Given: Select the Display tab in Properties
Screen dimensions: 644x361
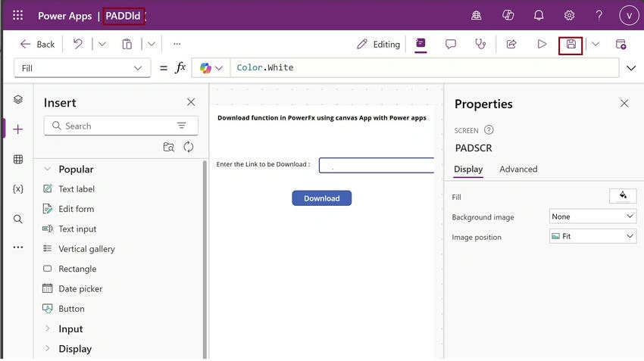Looking at the screenshot, I should (x=468, y=169).
